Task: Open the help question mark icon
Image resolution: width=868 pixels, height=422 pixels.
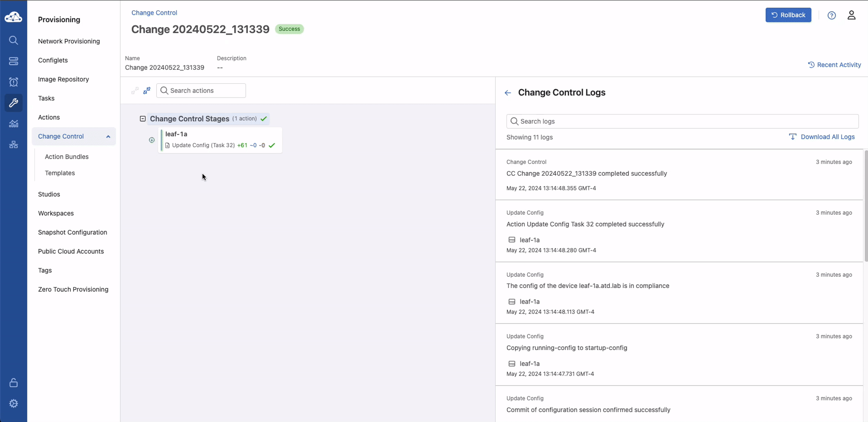Action: [x=831, y=15]
